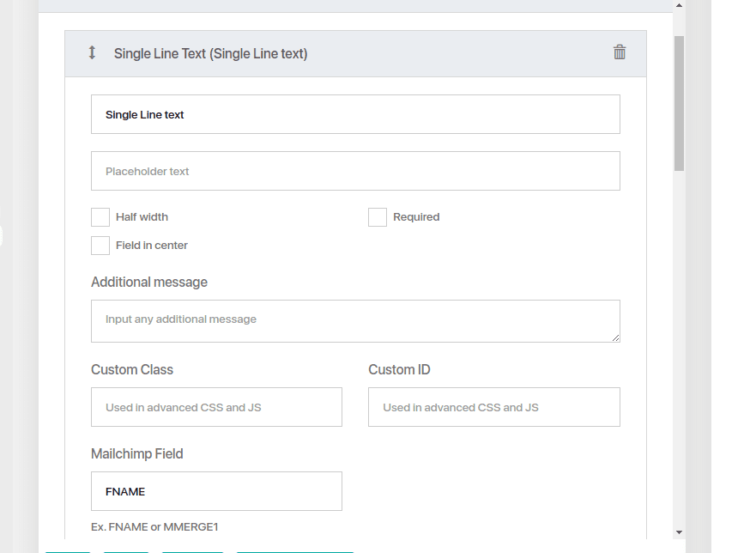Click into the Additional message textarea
Image resolution: width=756 pixels, height=553 pixels.
coord(355,321)
